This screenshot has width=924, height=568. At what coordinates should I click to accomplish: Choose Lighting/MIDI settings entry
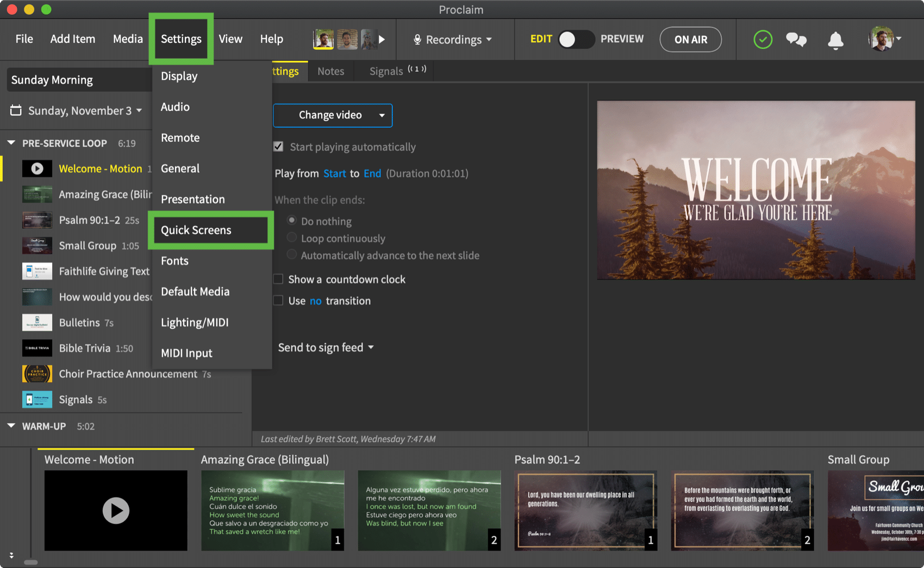(212, 322)
